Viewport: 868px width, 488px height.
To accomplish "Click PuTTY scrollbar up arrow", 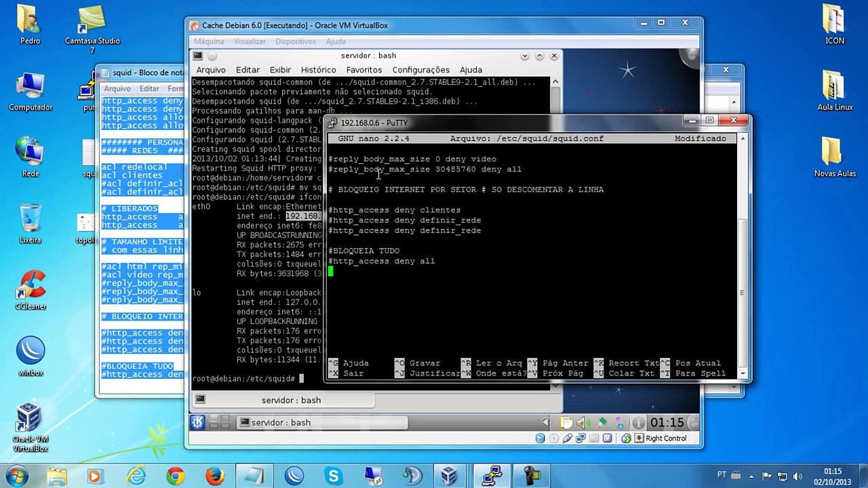I will point(743,138).
